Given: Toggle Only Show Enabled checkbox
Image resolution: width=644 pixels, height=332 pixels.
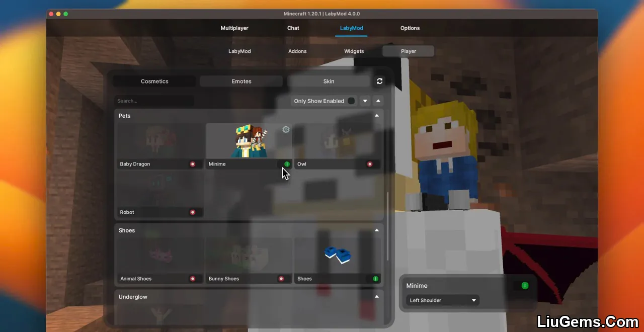Looking at the screenshot, I should (x=351, y=101).
